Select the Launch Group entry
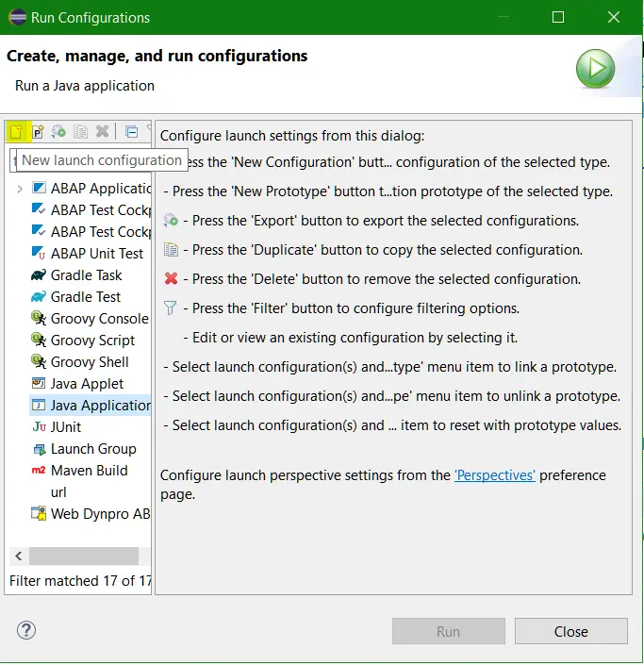Screen dimensions: 644x665 pos(92,449)
